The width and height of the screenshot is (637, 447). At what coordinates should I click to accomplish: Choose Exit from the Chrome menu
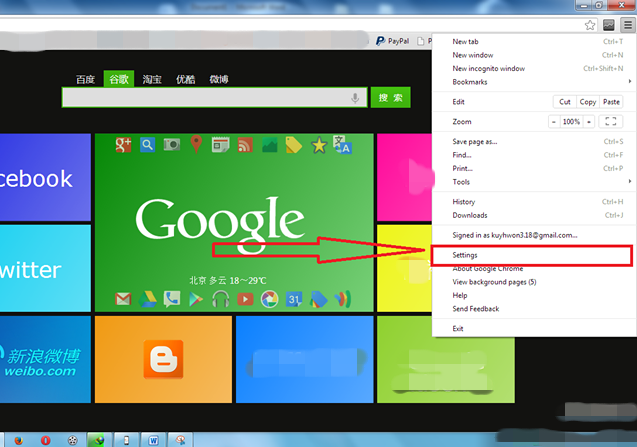tap(534, 328)
